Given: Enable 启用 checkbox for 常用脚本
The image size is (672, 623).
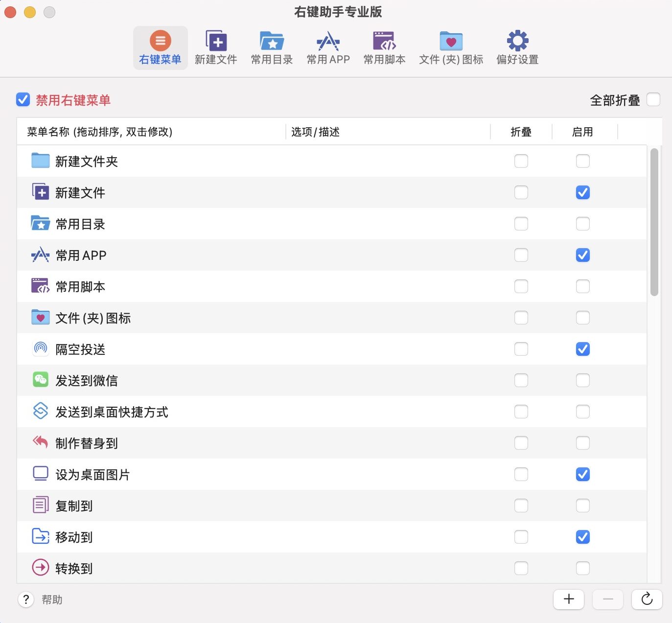Looking at the screenshot, I should 582,286.
